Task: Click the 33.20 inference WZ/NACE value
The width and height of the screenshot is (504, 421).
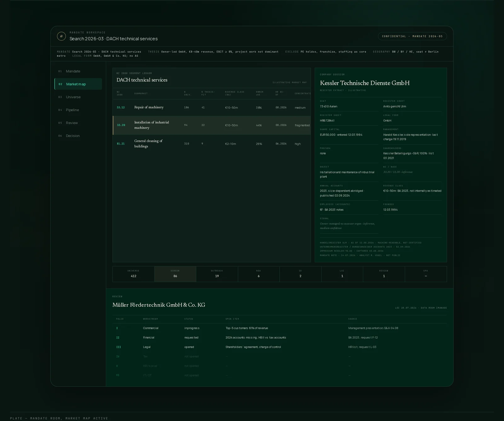Action: [x=398, y=172]
